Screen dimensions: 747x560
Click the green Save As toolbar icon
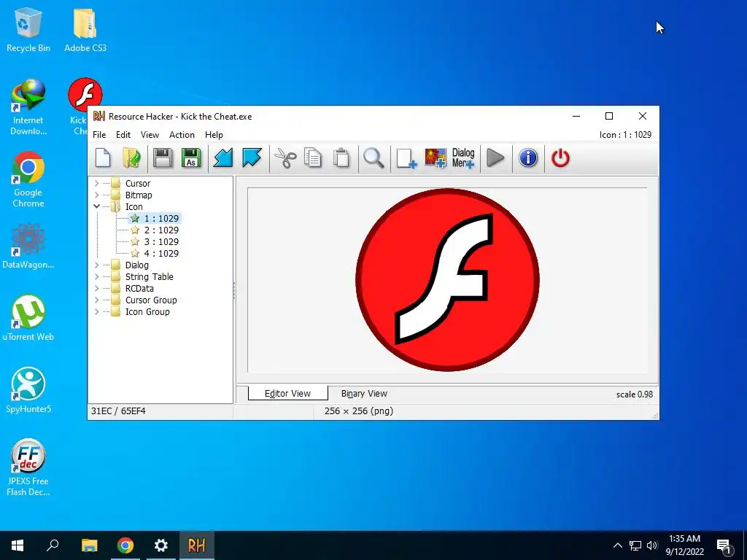coord(191,158)
